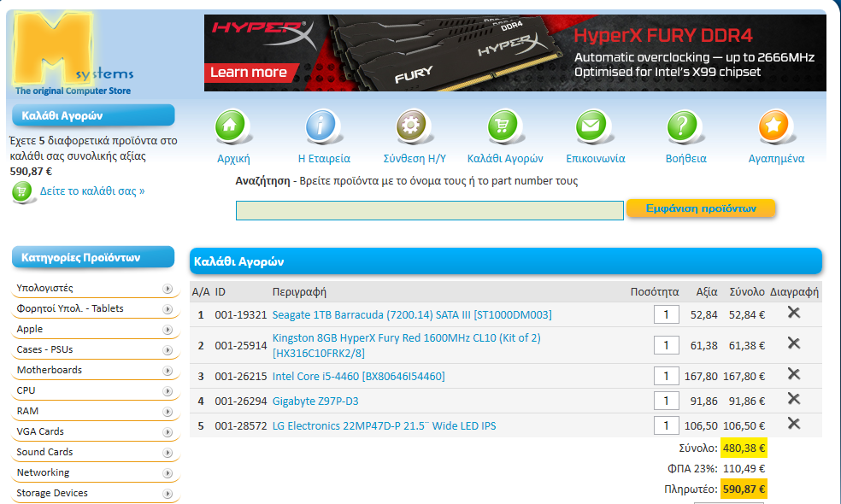The width and height of the screenshot is (841, 504).
Task: Expand the Cases - PSUs category arrow
Action: click(168, 350)
